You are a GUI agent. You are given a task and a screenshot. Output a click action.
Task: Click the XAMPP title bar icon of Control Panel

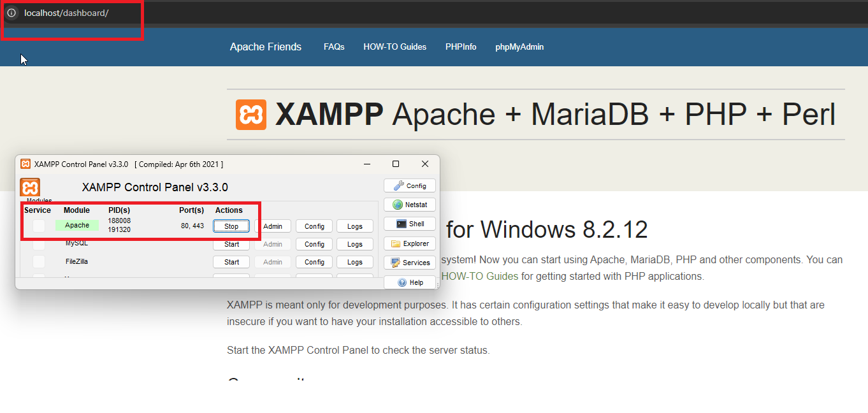(x=25, y=164)
